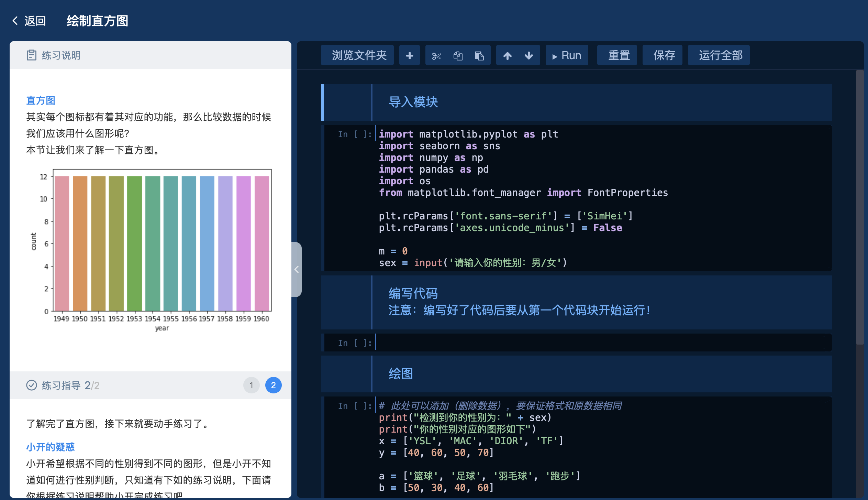Copy the current cell with the copy icon
868x500 pixels.
tap(458, 55)
